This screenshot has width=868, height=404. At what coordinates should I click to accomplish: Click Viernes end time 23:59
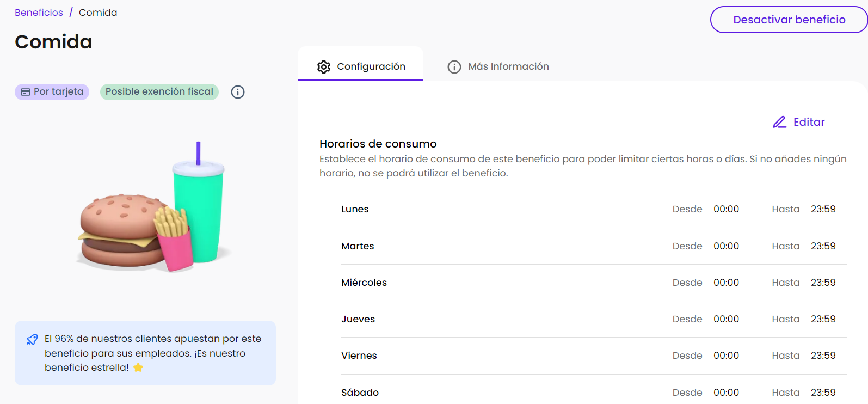pos(823,356)
